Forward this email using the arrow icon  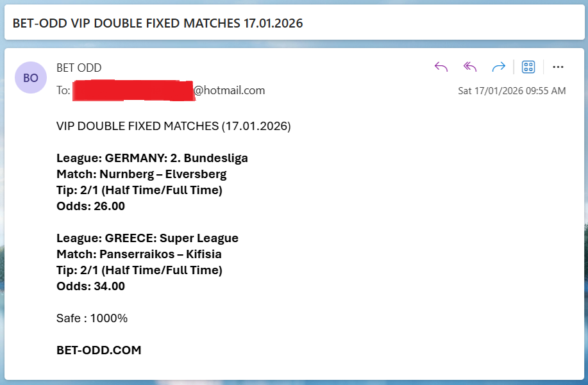(498, 67)
